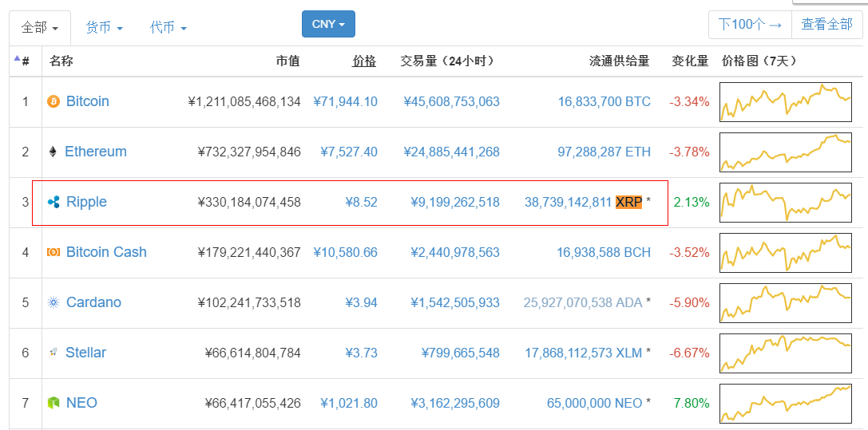Click the Ripple logo icon
This screenshot has width=868, height=430.
54,202
